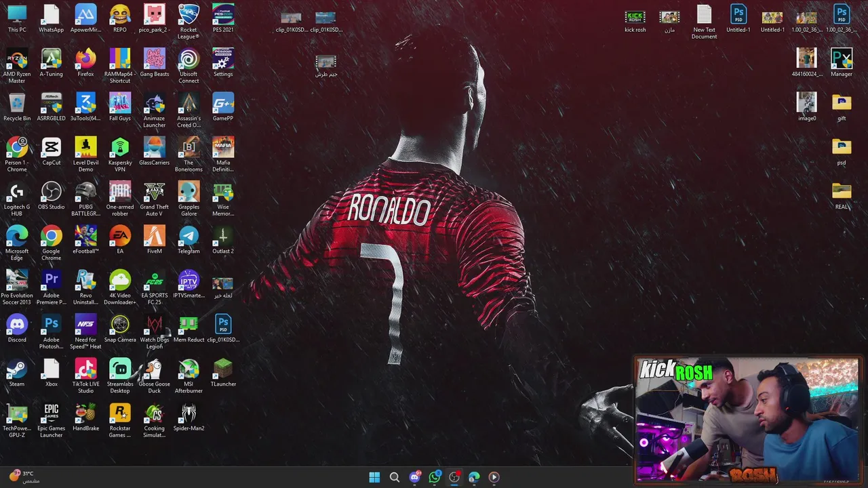
Task: Open the This PC desktop icon
Action: click(x=17, y=18)
